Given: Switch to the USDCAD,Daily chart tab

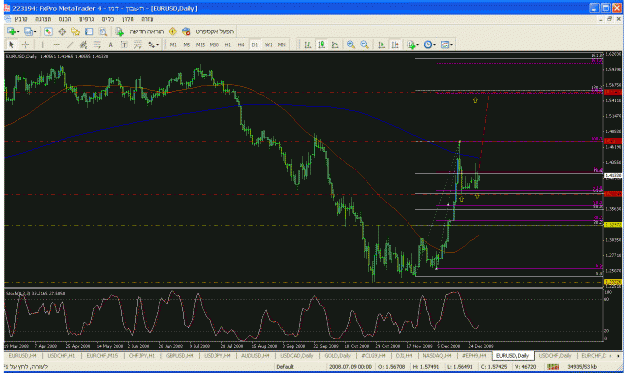Looking at the screenshot, I should [x=296, y=355].
